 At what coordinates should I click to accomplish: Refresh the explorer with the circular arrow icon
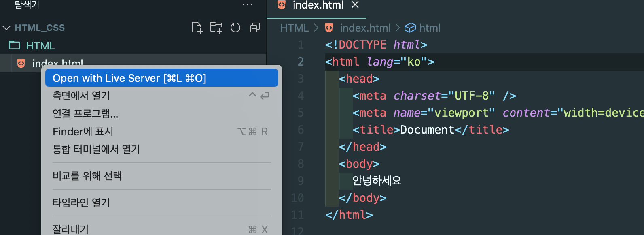click(x=235, y=28)
